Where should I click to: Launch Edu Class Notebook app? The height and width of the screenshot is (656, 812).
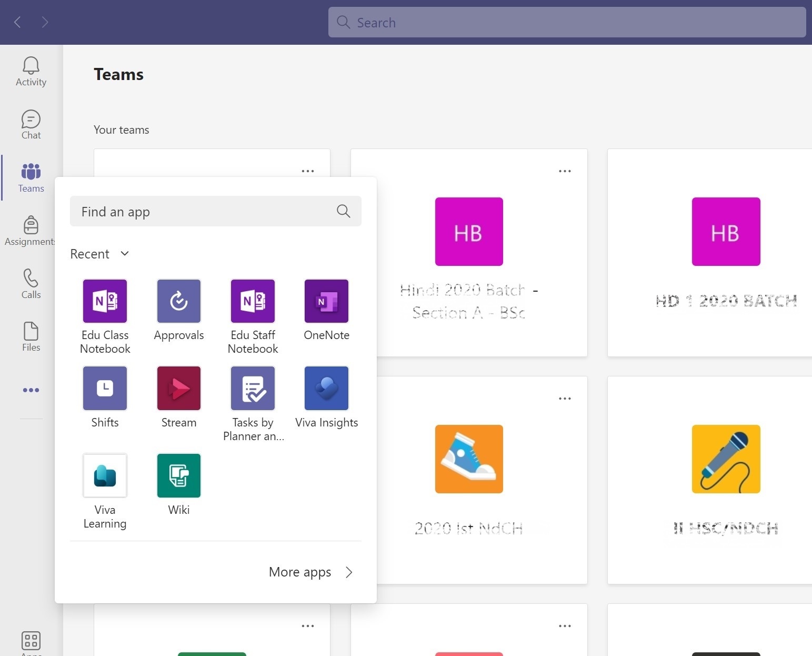pyautogui.click(x=105, y=301)
